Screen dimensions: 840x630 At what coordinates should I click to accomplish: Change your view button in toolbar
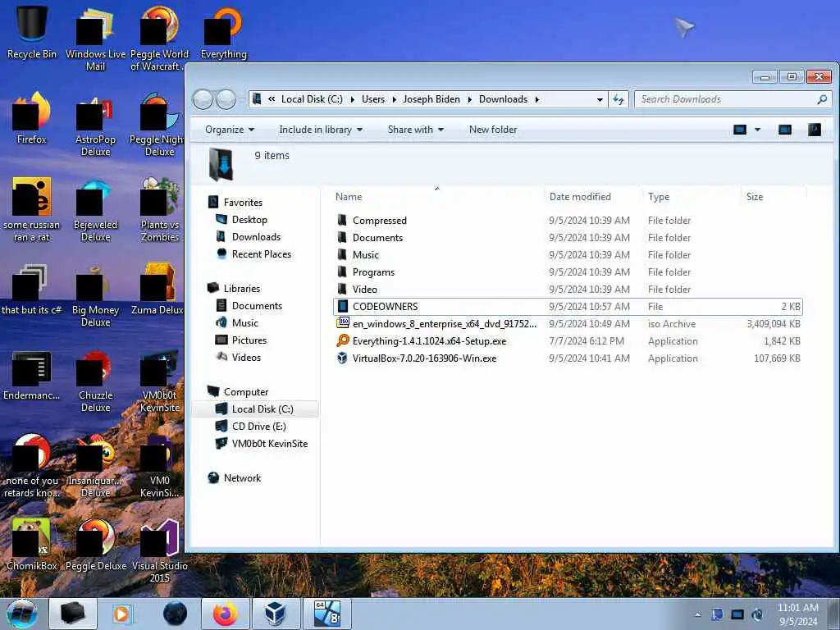pyautogui.click(x=740, y=130)
